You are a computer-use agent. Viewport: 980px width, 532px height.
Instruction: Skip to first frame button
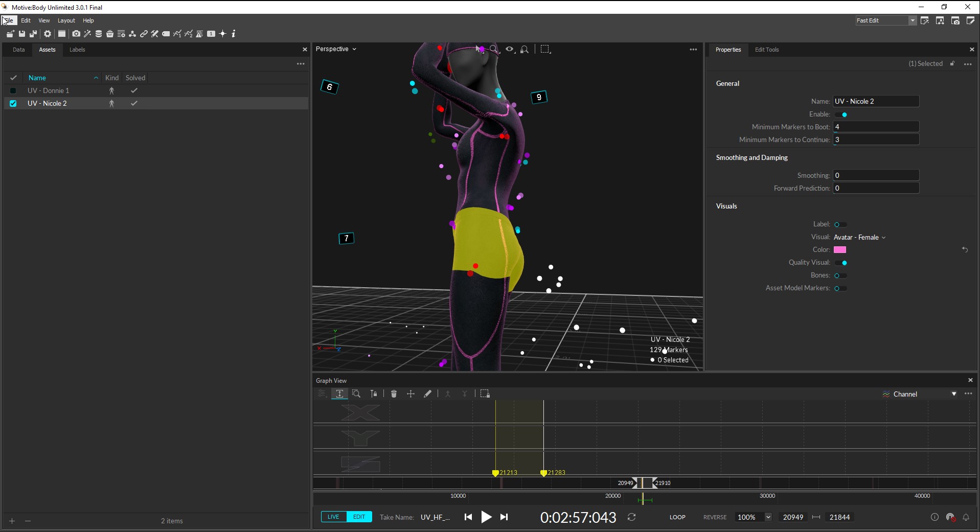click(x=468, y=517)
